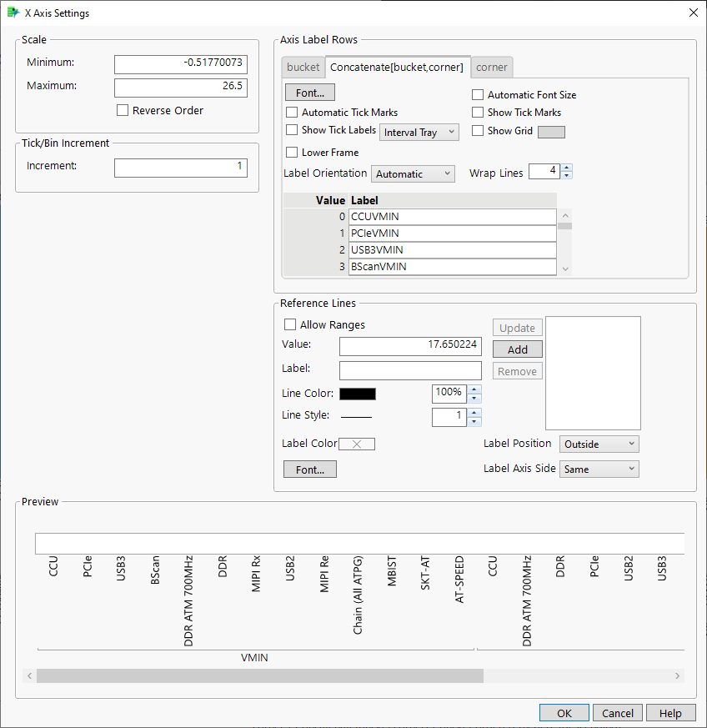Open the Label Position dropdown

coord(599,444)
